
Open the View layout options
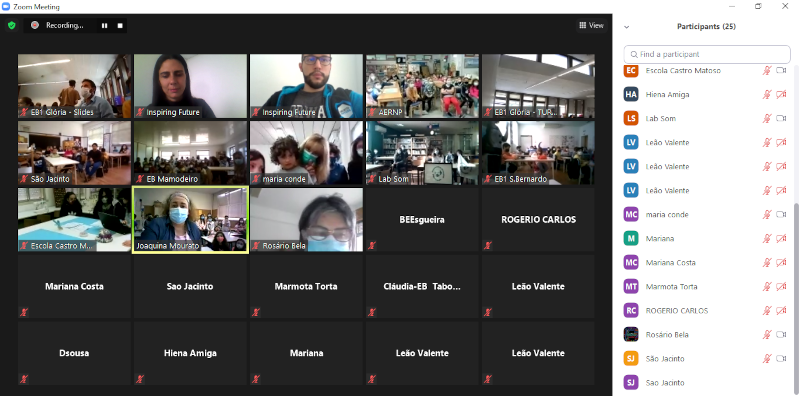click(x=591, y=25)
